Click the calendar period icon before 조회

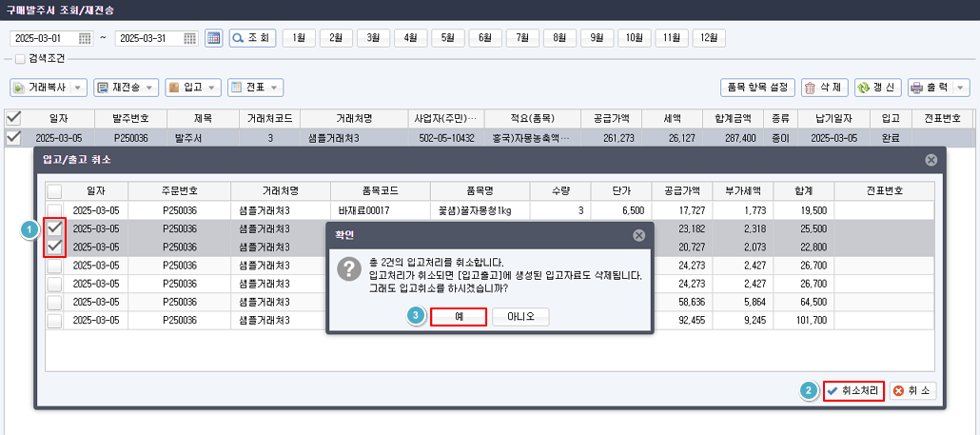click(x=214, y=38)
